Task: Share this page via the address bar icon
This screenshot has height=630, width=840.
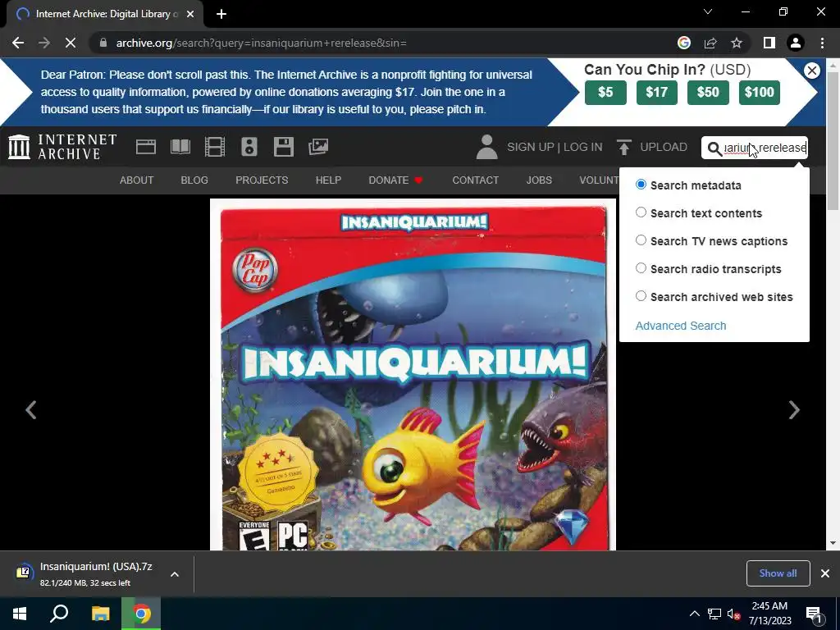Action: coord(710,43)
